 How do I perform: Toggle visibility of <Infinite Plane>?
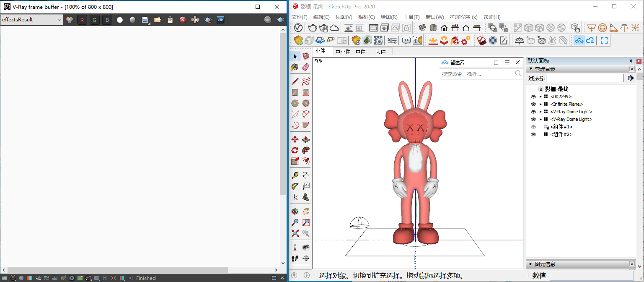[533, 104]
